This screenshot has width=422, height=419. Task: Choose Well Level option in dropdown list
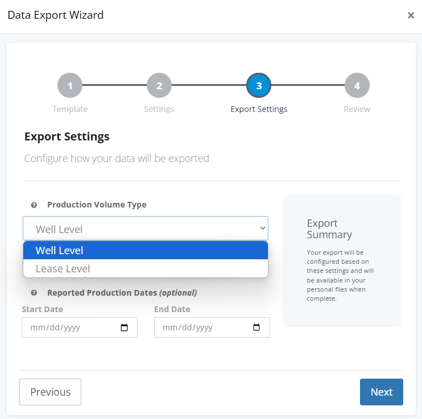(x=146, y=250)
